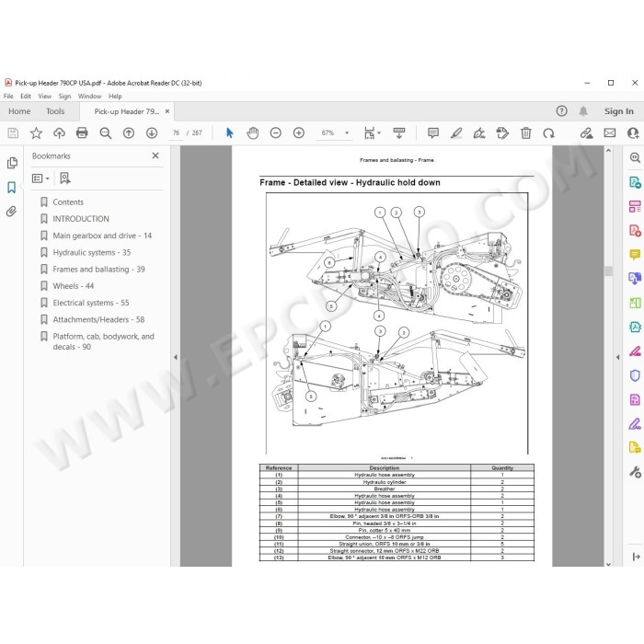Open the right pane search tool

[x=635, y=157]
